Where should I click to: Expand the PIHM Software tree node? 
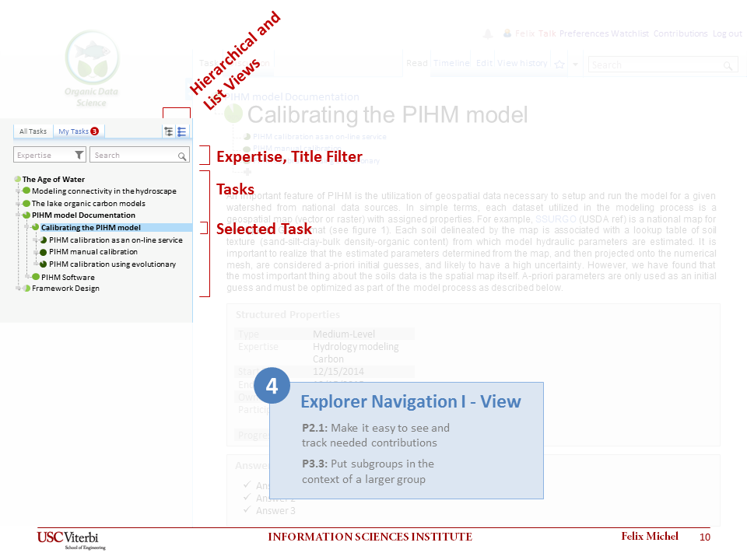coord(26,277)
